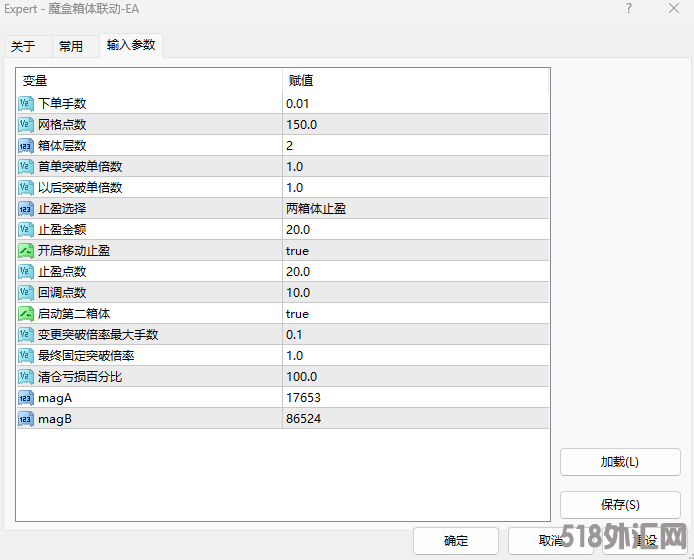Toggle the 启动第二箱体 true value
Image resolution: width=694 pixels, height=560 pixels.
click(x=416, y=314)
